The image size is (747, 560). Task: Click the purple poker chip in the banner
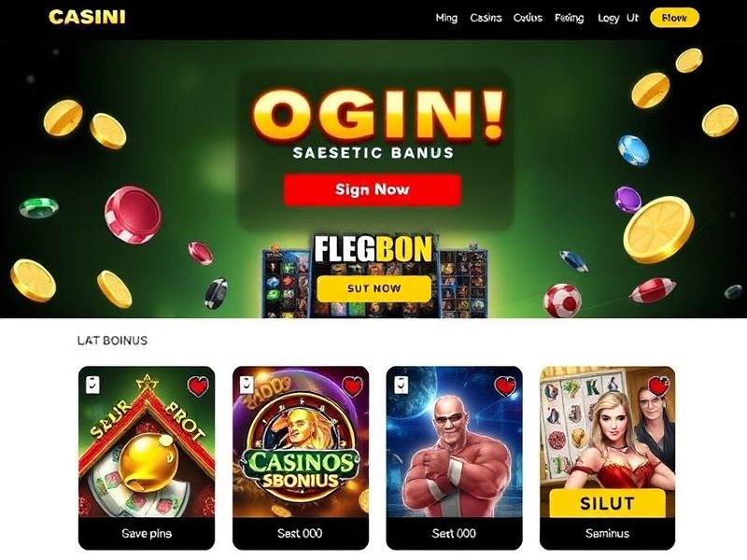[627, 200]
